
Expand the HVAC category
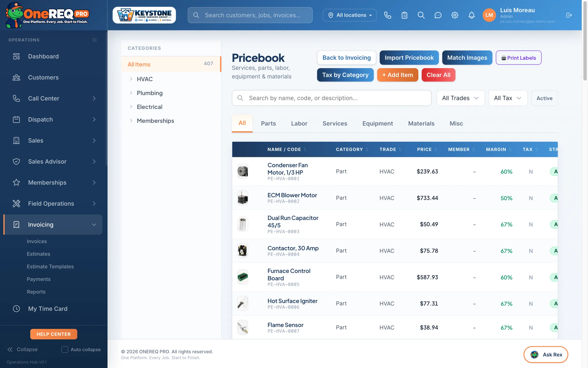[131, 79]
